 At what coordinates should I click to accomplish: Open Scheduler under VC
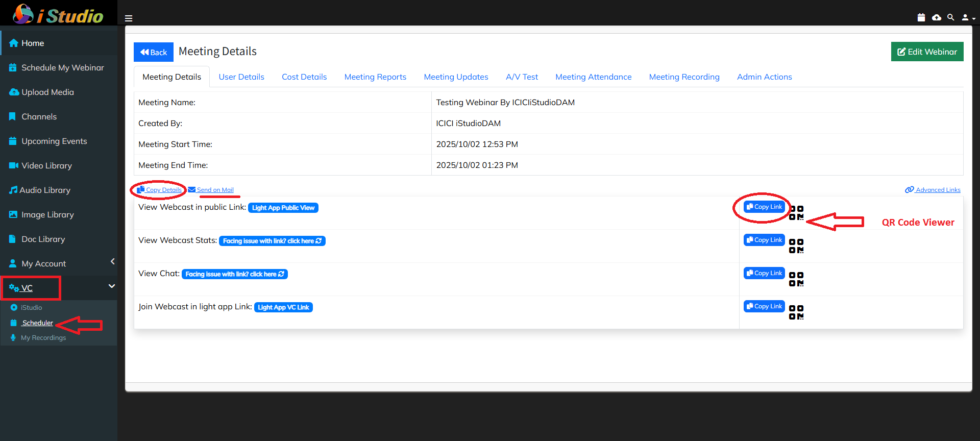tap(37, 323)
